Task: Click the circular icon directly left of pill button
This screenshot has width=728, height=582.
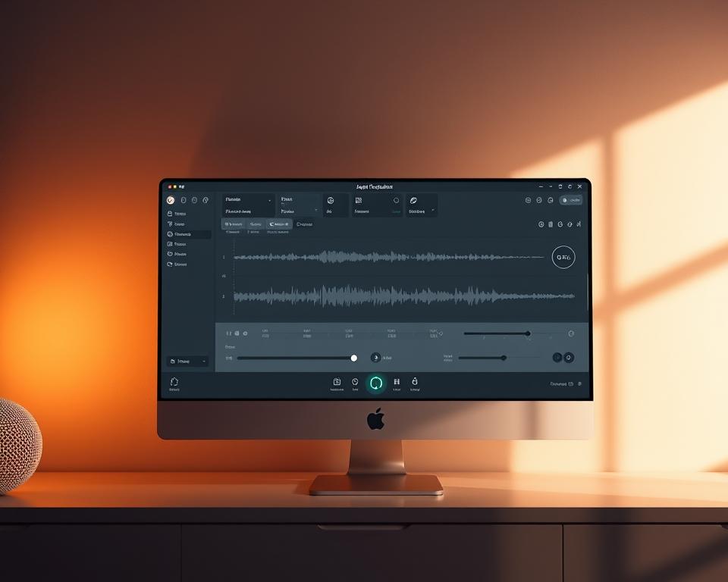Action: point(551,200)
